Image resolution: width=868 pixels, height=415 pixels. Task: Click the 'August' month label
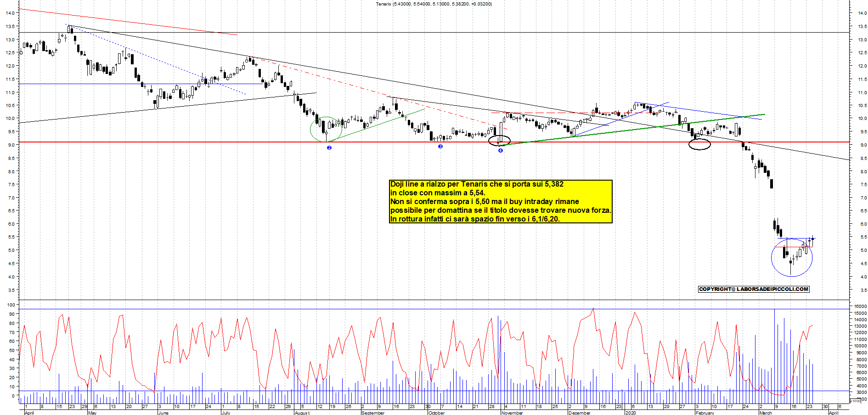[302, 413]
